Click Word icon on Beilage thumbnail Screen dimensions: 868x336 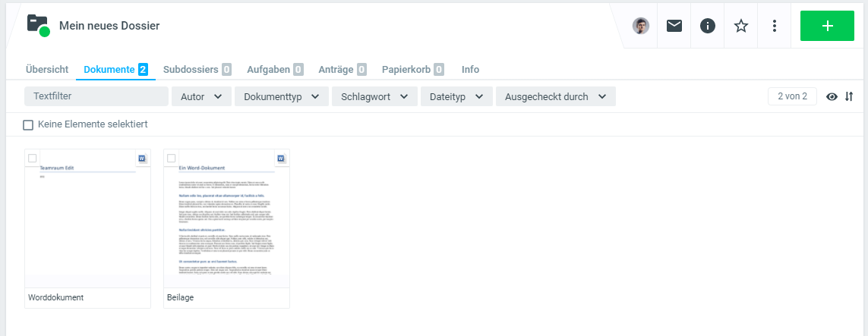pyautogui.click(x=281, y=159)
